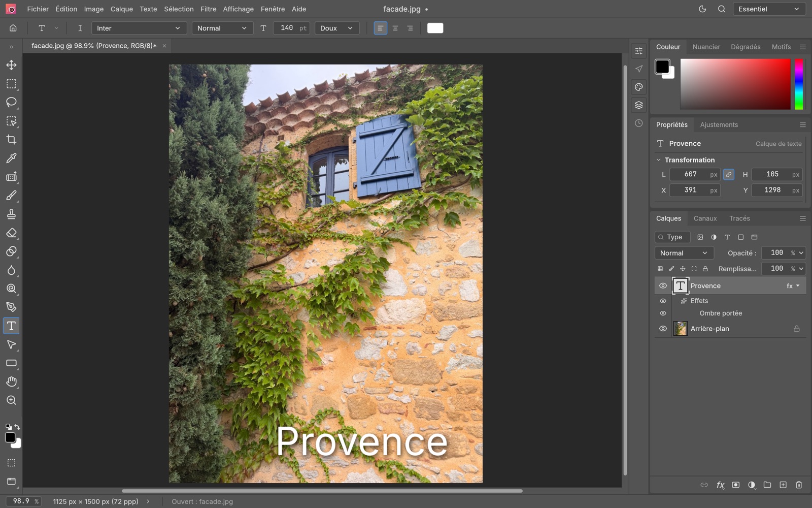Open the Inter font family dropdown
The height and width of the screenshot is (508, 812).
[139, 28]
